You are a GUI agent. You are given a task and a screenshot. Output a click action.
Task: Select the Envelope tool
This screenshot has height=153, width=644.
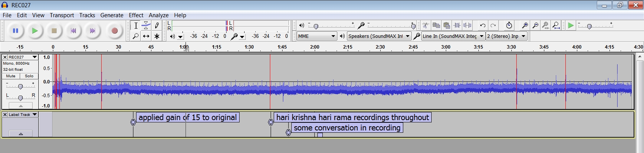[x=146, y=26]
